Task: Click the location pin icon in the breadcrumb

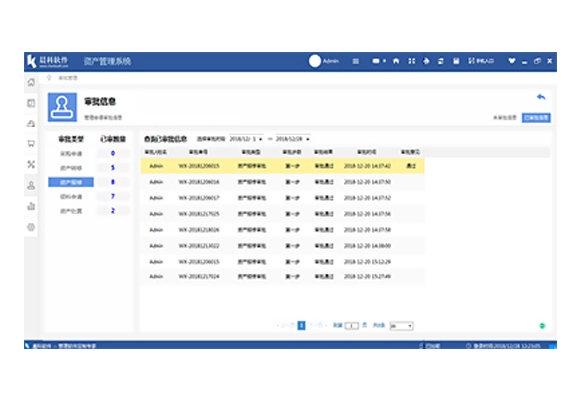Action: (49, 78)
